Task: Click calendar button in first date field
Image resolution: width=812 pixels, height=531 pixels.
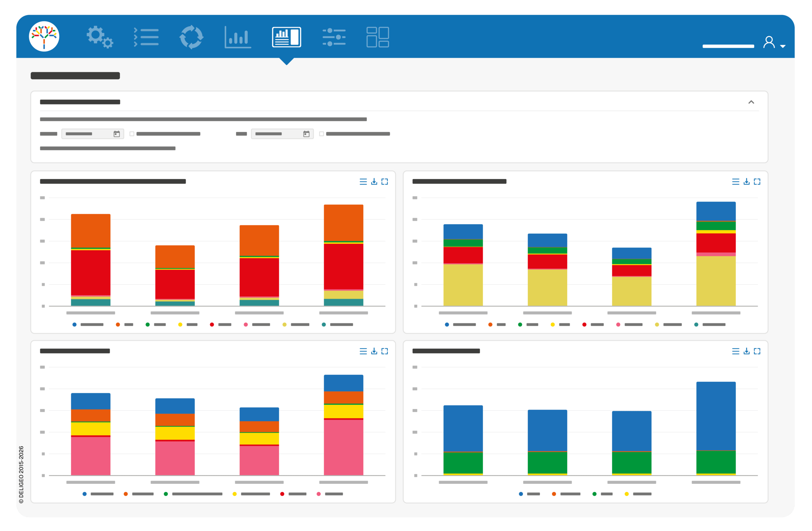Action: point(117,134)
